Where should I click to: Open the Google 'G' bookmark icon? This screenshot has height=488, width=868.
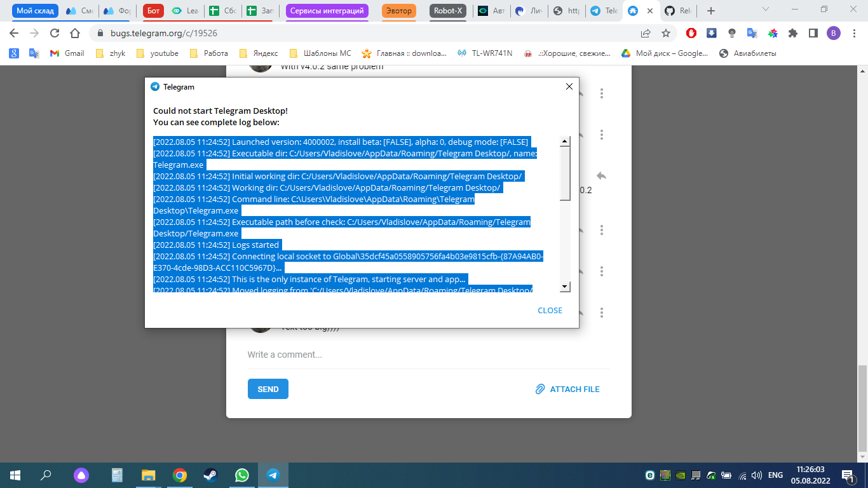click(x=13, y=53)
